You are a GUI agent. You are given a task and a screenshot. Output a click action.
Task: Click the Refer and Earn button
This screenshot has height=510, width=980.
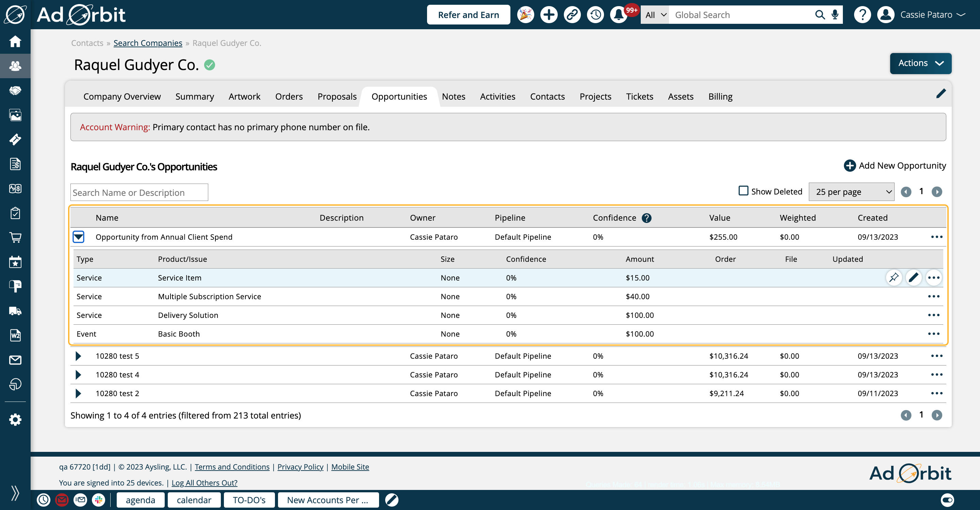click(468, 15)
